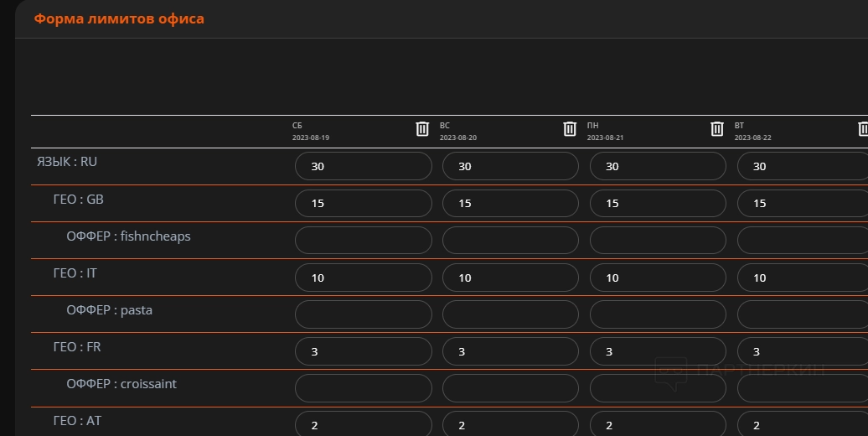This screenshot has width=868, height=436.
Task: Select the ОФФЕР : fishncheaps row label
Action: (128, 236)
